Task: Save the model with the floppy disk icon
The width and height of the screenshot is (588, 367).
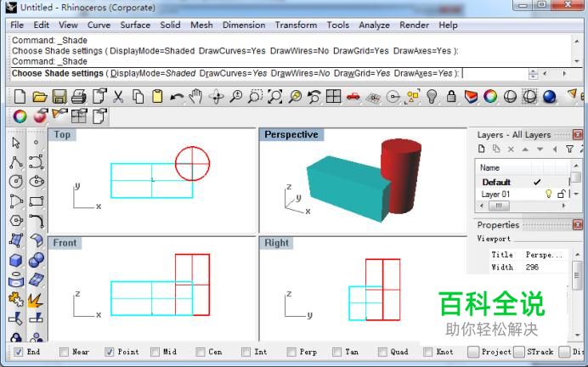Action: point(59,96)
